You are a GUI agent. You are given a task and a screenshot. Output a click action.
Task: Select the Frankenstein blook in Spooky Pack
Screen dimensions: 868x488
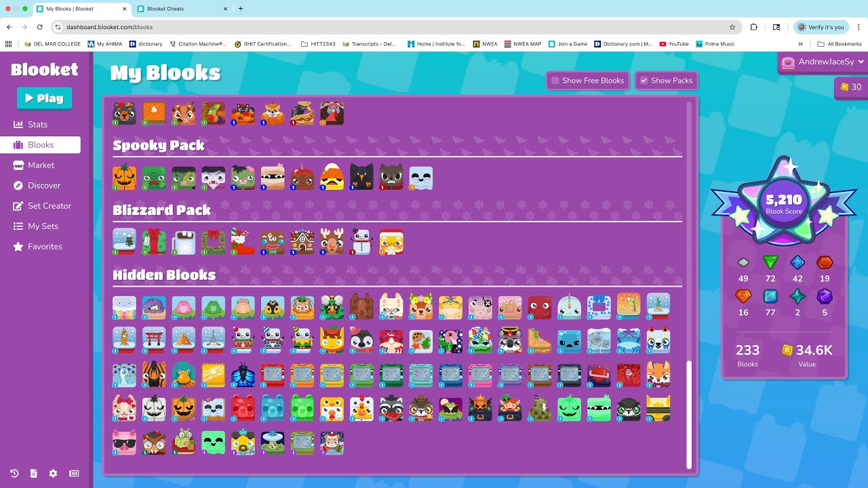coord(184,178)
